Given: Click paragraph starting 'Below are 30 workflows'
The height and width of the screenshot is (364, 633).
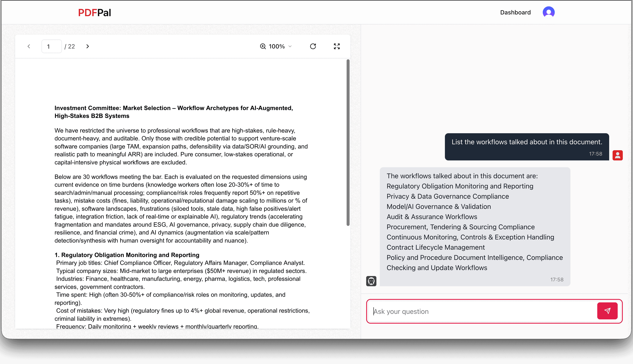Looking at the screenshot, I should 181,208.
